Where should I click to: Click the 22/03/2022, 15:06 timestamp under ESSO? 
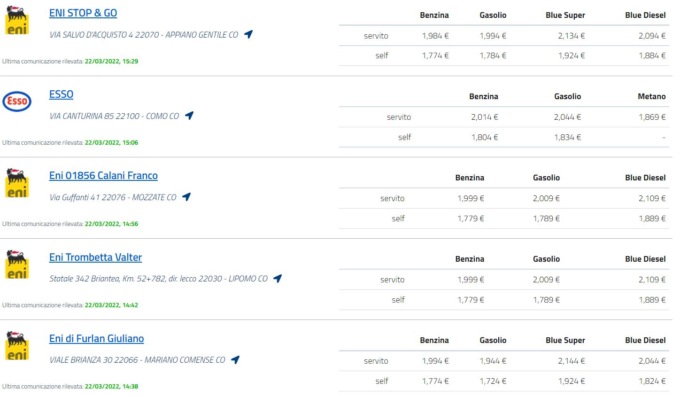point(111,142)
